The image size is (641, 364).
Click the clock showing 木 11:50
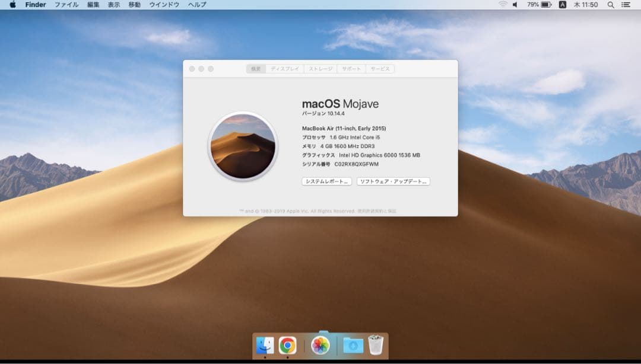pos(586,5)
